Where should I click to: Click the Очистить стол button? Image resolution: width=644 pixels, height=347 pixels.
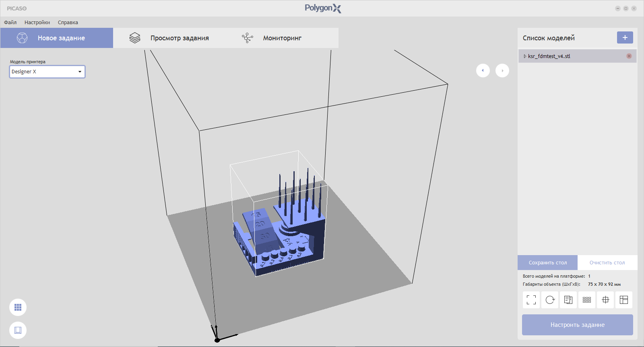(607, 262)
